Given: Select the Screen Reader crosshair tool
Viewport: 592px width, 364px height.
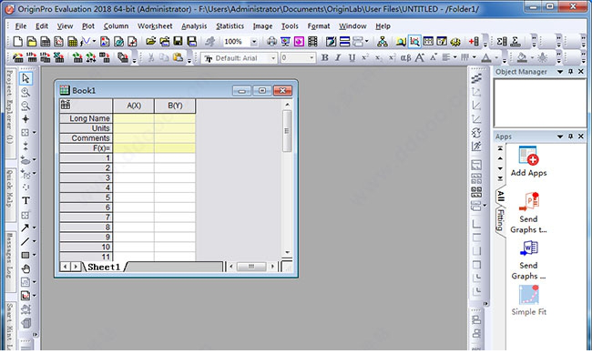Looking at the screenshot, I should click(26, 119).
